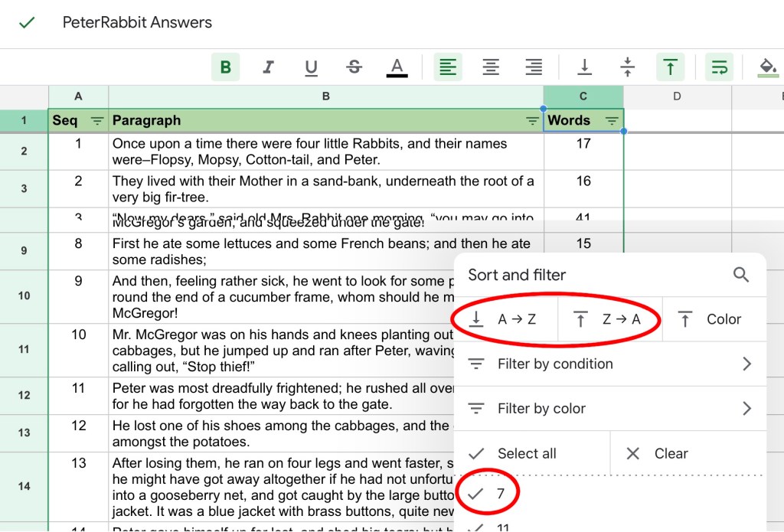Align the text to the right

click(x=534, y=67)
